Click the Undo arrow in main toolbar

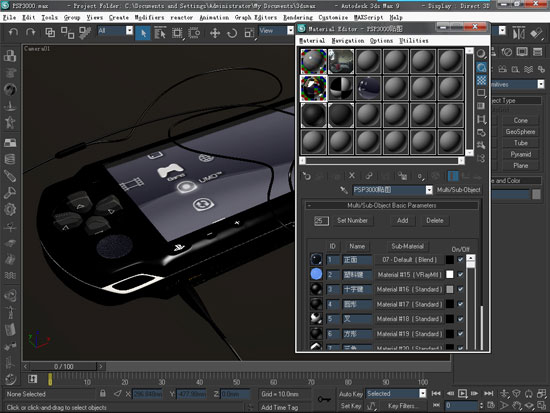(13, 33)
